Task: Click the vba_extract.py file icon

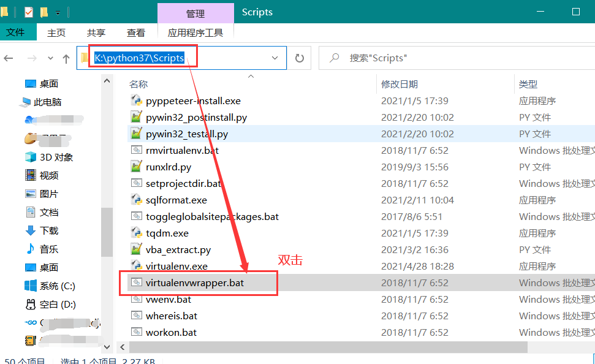Action: point(136,249)
